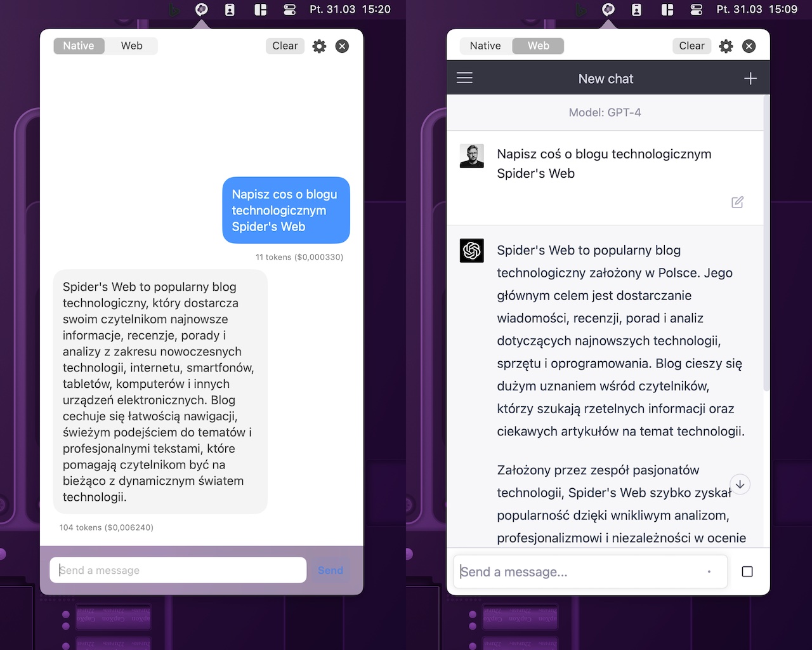Click the Send button
Image resolution: width=812 pixels, height=650 pixels.
click(x=331, y=570)
